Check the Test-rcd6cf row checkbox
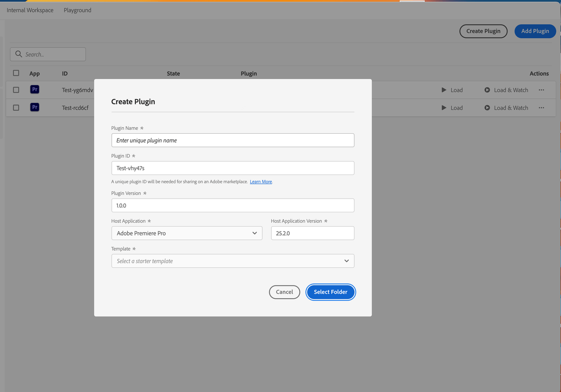 16,107
